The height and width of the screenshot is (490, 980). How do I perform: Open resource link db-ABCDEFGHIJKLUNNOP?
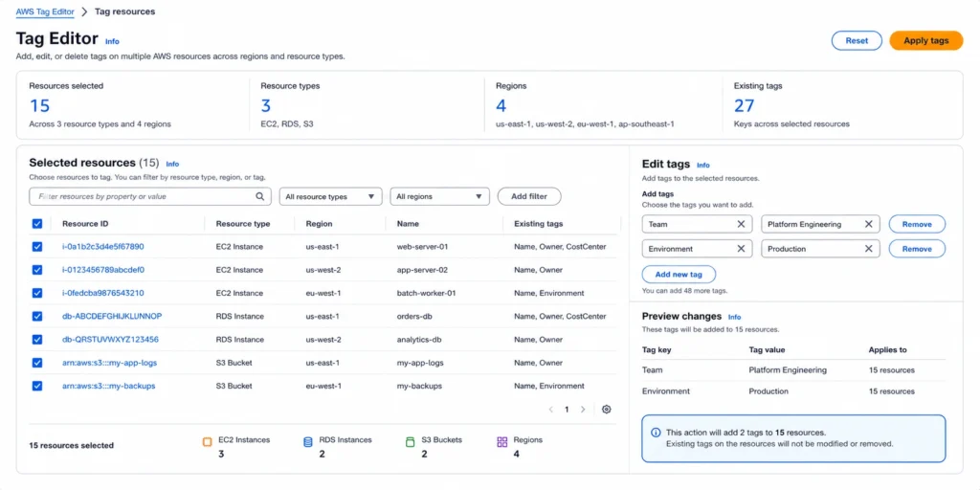point(112,316)
